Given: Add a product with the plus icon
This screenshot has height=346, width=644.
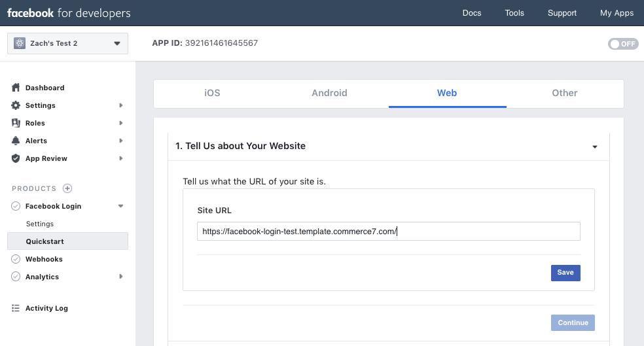Looking at the screenshot, I should pyautogui.click(x=67, y=188).
